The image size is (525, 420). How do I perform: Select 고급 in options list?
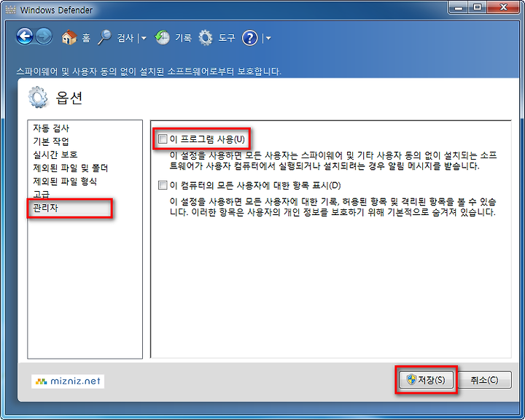42,194
